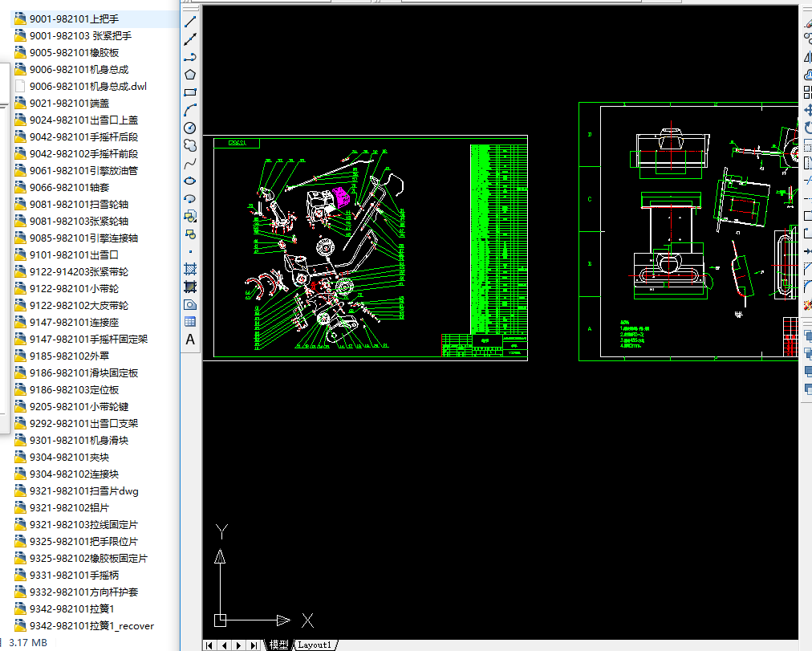Viewport: 812px width, 651px height.
Task: Select the Spline tool
Action: [190, 163]
